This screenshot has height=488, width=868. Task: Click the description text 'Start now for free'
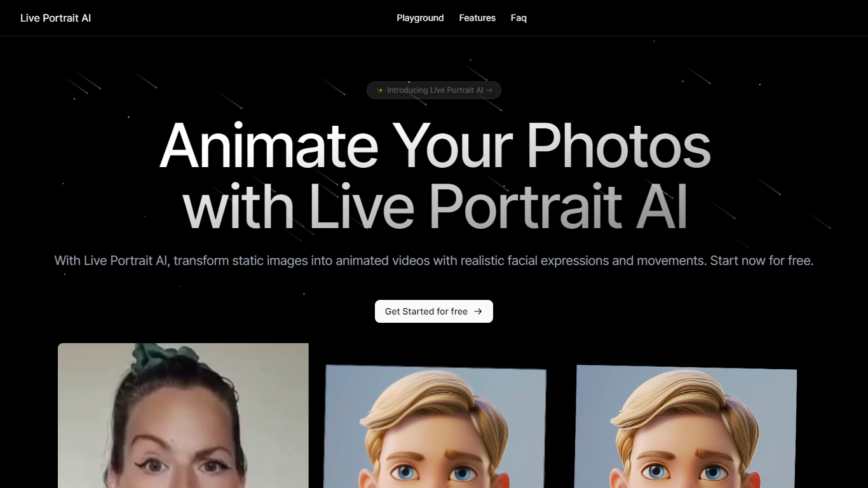762,261
